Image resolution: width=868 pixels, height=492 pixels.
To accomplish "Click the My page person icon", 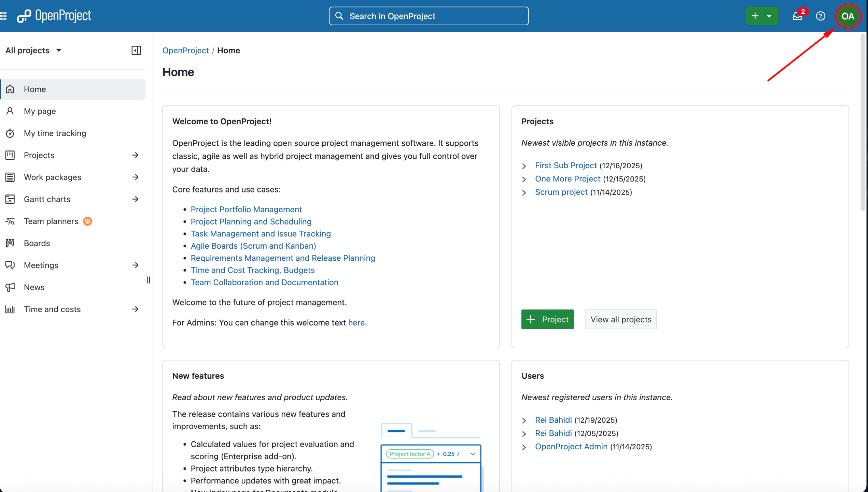I will [x=10, y=111].
